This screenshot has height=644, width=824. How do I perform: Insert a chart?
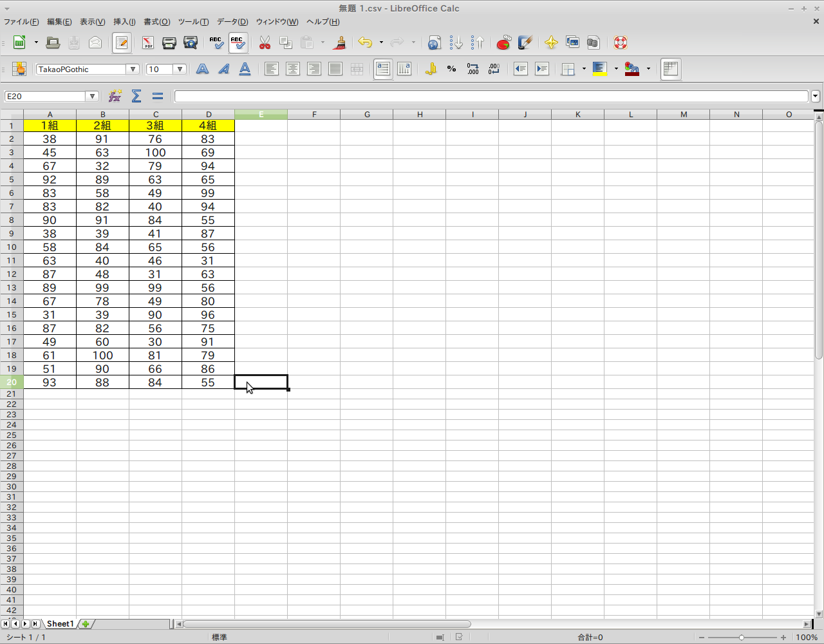click(x=503, y=43)
